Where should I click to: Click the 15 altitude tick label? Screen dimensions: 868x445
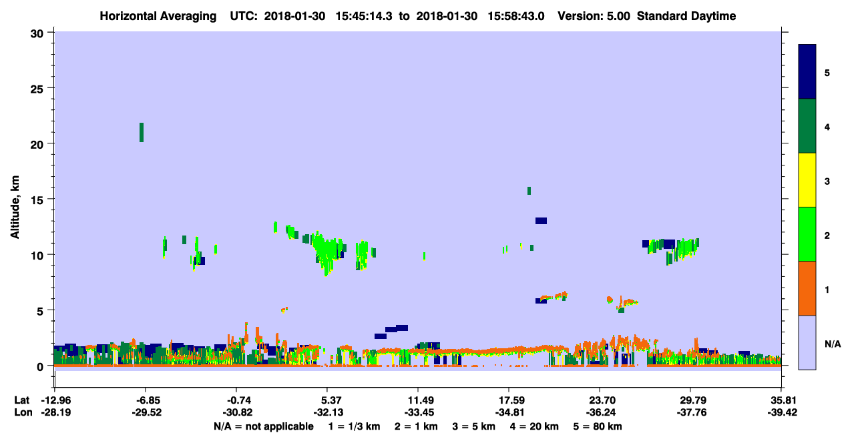click(x=38, y=199)
